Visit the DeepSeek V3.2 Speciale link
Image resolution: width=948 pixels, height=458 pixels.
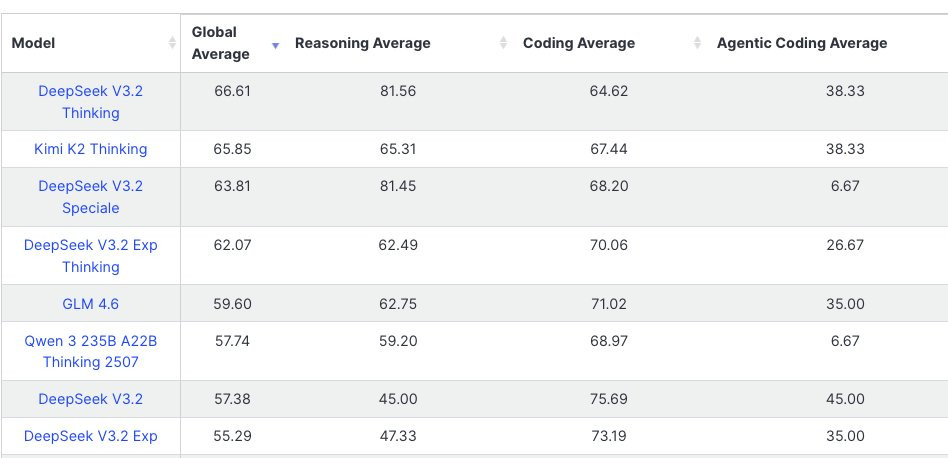90,197
